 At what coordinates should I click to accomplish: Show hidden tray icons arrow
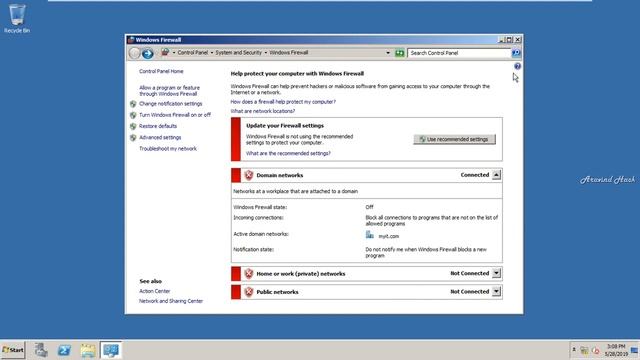tap(574, 350)
